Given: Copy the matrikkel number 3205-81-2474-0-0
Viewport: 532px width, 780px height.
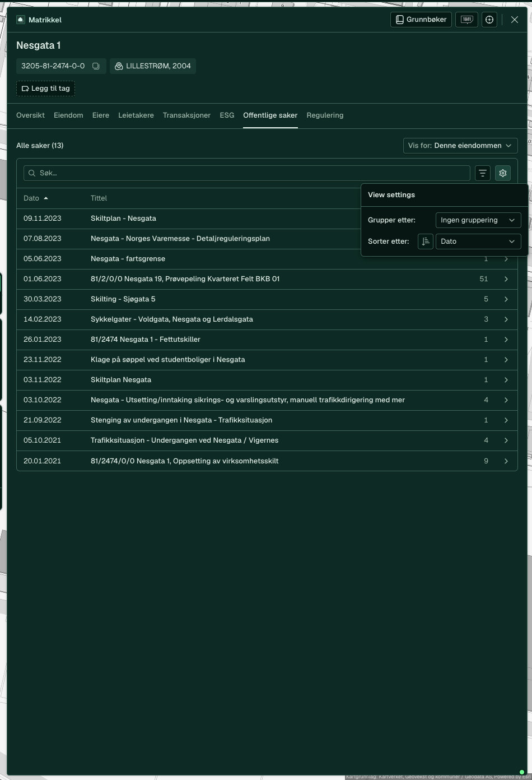Looking at the screenshot, I should pos(96,66).
